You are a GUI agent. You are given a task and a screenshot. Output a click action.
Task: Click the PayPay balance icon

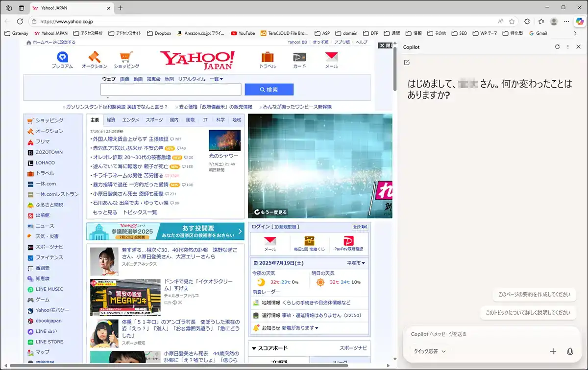coord(348,241)
